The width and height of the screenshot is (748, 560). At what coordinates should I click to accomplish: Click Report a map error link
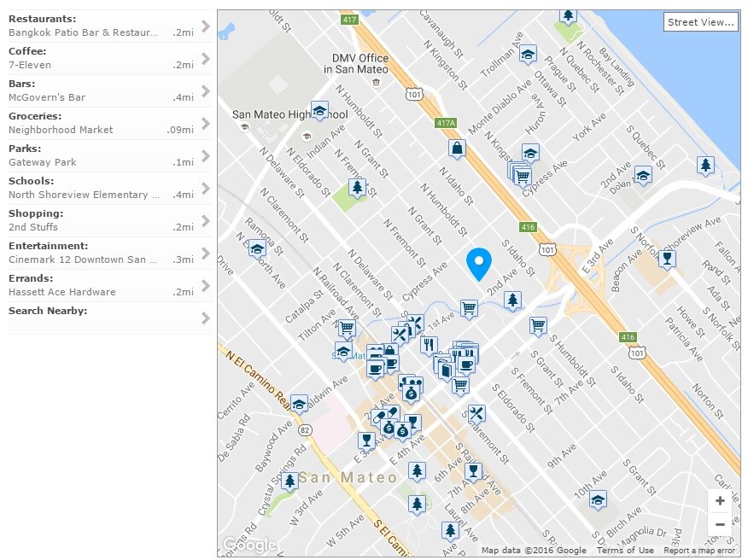point(699,551)
